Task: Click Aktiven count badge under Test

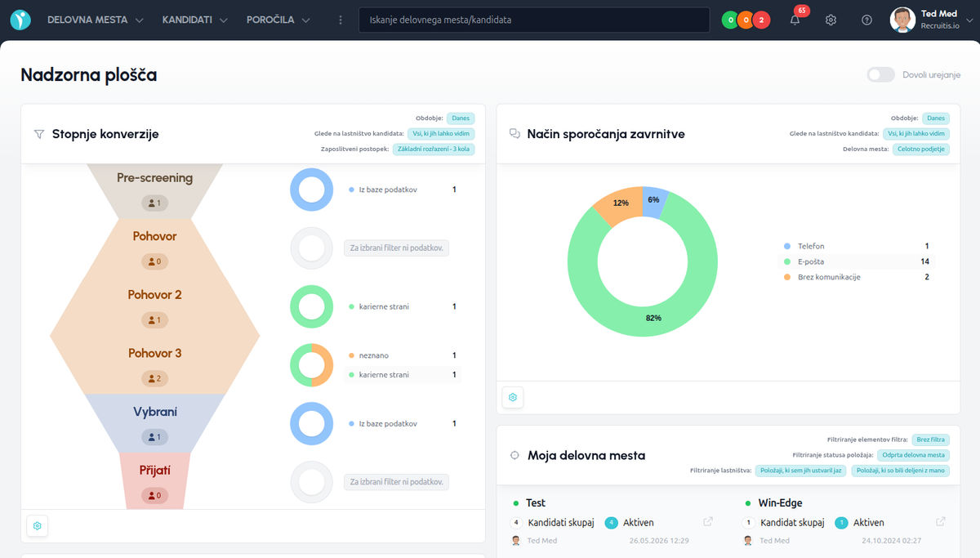Action: (x=612, y=523)
